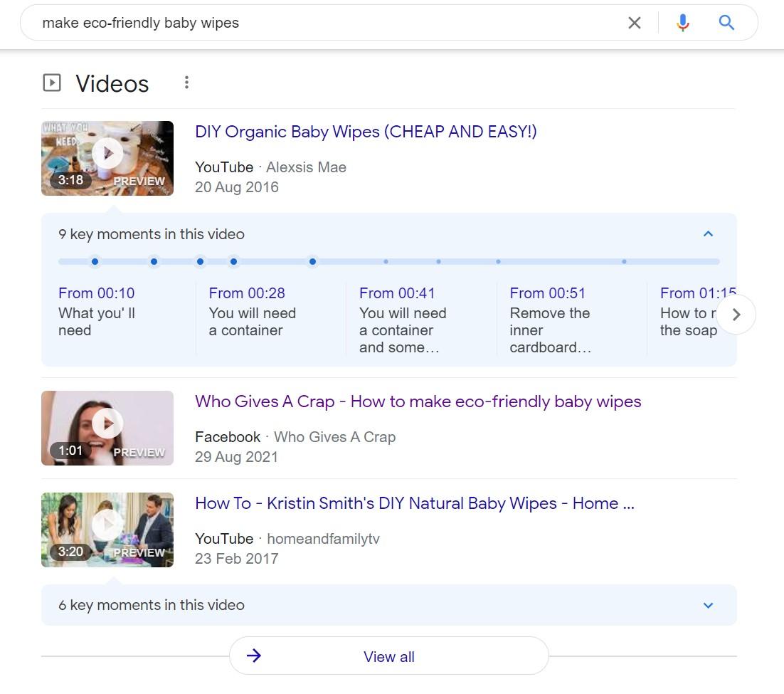Click the View all button
784x694 pixels.
pos(389,656)
